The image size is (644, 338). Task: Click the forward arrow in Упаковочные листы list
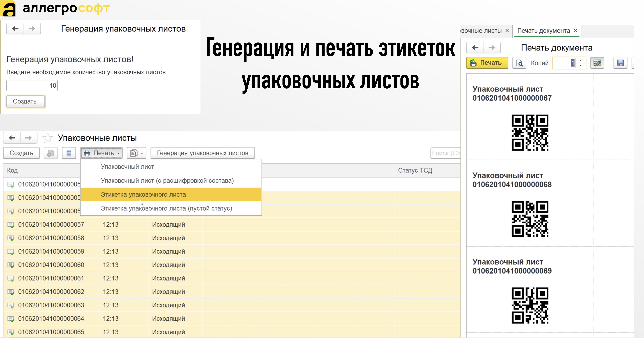29,138
